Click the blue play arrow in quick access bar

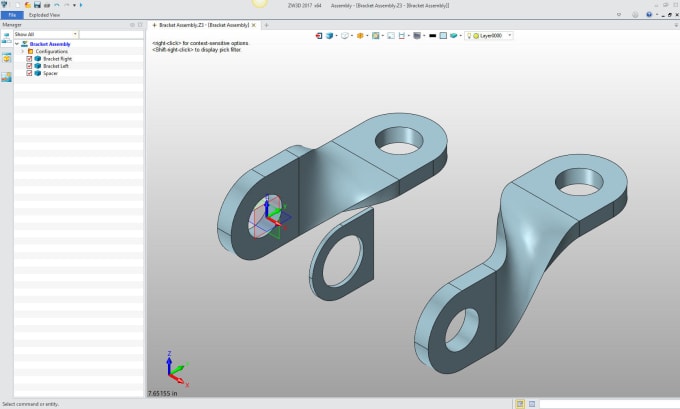click(81, 5)
